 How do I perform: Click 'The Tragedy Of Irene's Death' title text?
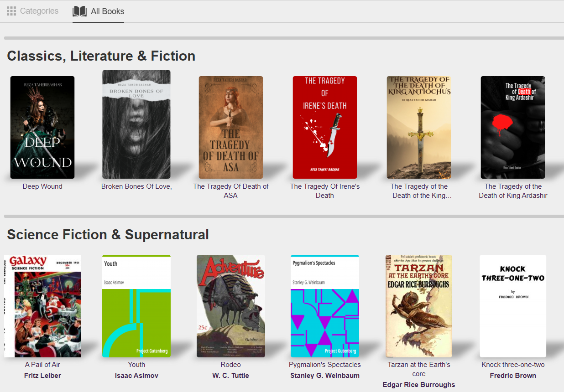point(325,191)
